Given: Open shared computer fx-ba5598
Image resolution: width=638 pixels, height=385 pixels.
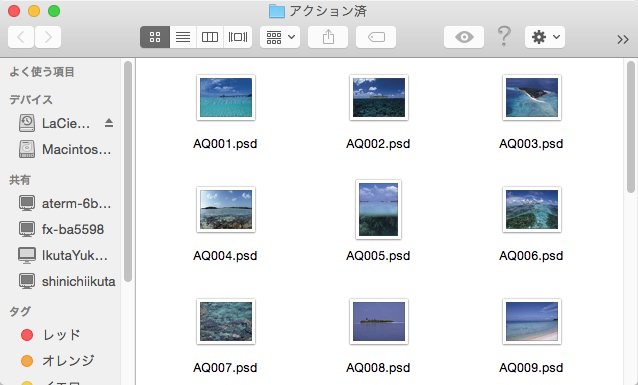Looking at the screenshot, I should click(x=61, y=229).
